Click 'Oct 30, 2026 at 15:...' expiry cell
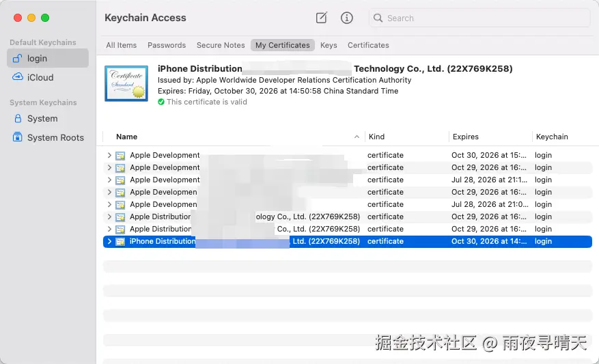Viewport: 599px width, 364px height. [489, 155]
